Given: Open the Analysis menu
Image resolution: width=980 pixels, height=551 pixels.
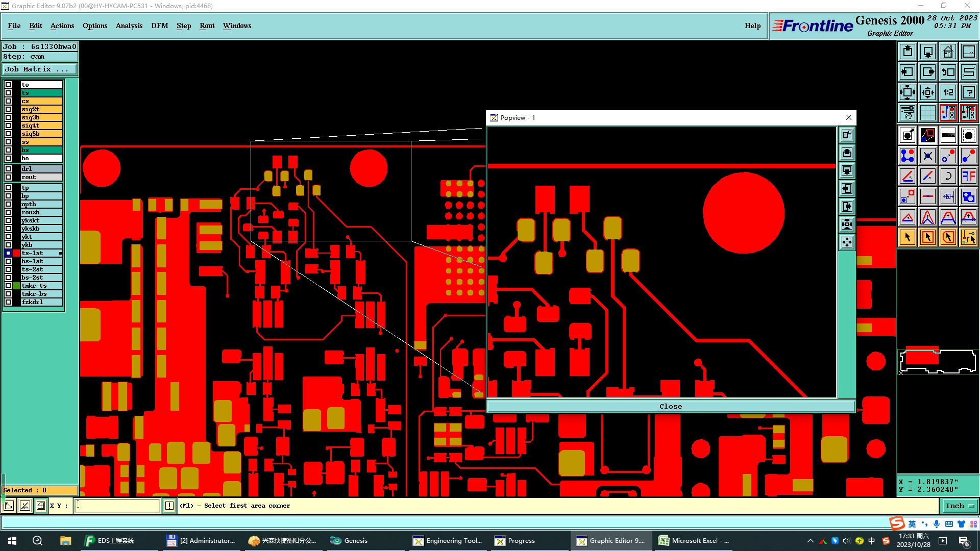Looking at the screenshot, I should tap(129, 26).
